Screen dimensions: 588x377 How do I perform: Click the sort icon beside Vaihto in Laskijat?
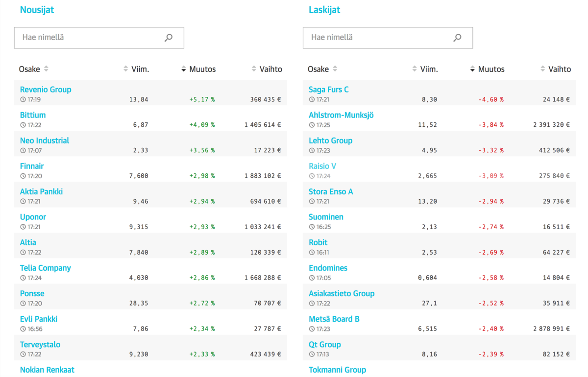point(543,69)
